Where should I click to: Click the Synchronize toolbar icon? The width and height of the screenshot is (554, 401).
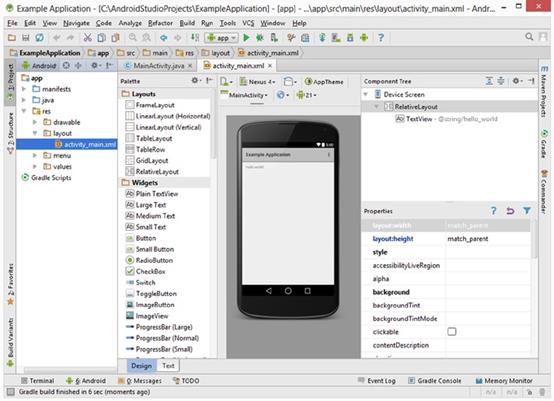[x=39, y=37]
